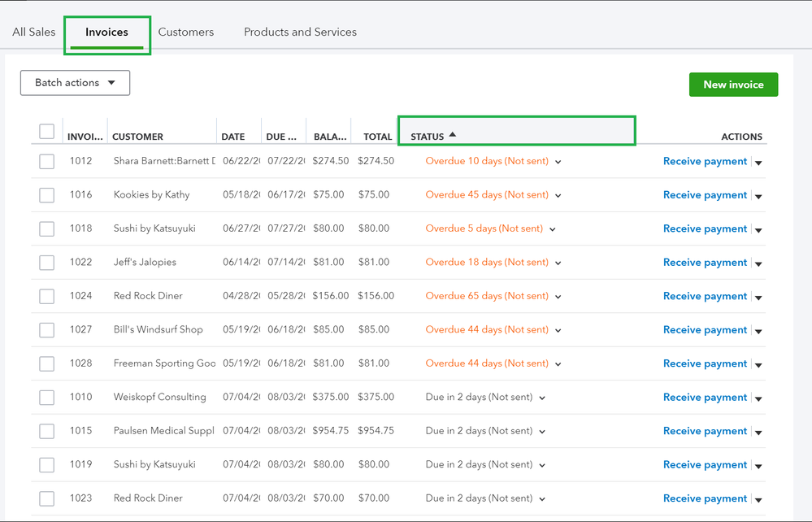Viewport: 812px width, 522px height.
Task: Select the checkbox for invoice 1023
Action: (x=46, y=498)
